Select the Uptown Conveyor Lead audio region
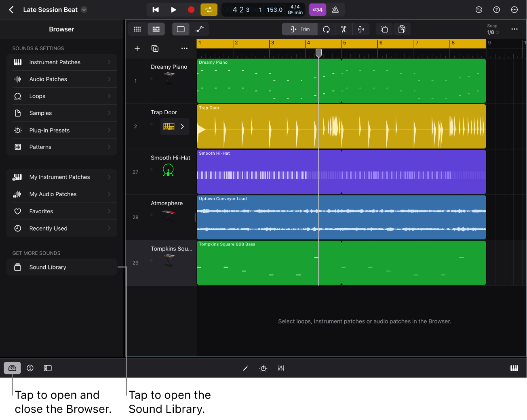Image resolution: width=527 pixels, height=420 pixels. click(341, 217)
